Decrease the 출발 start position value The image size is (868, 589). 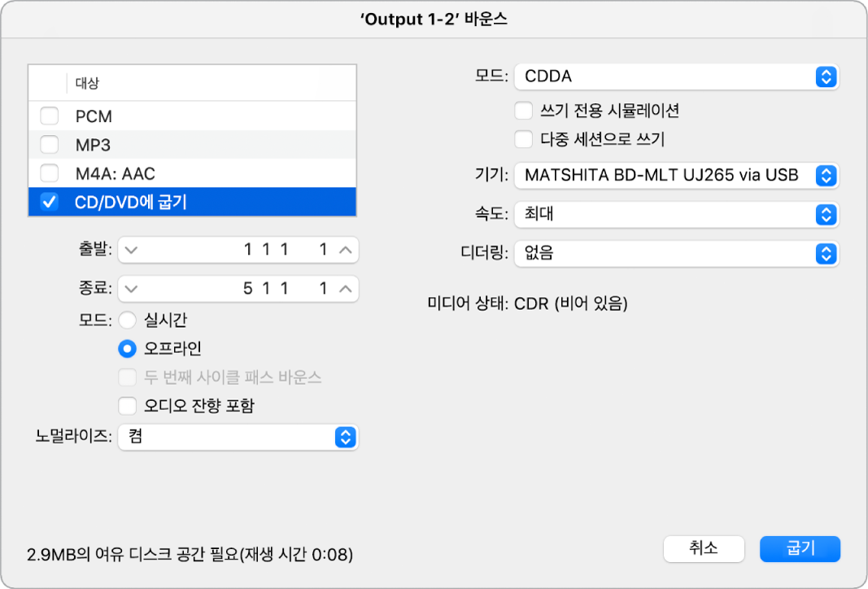[x=133, y=251]
